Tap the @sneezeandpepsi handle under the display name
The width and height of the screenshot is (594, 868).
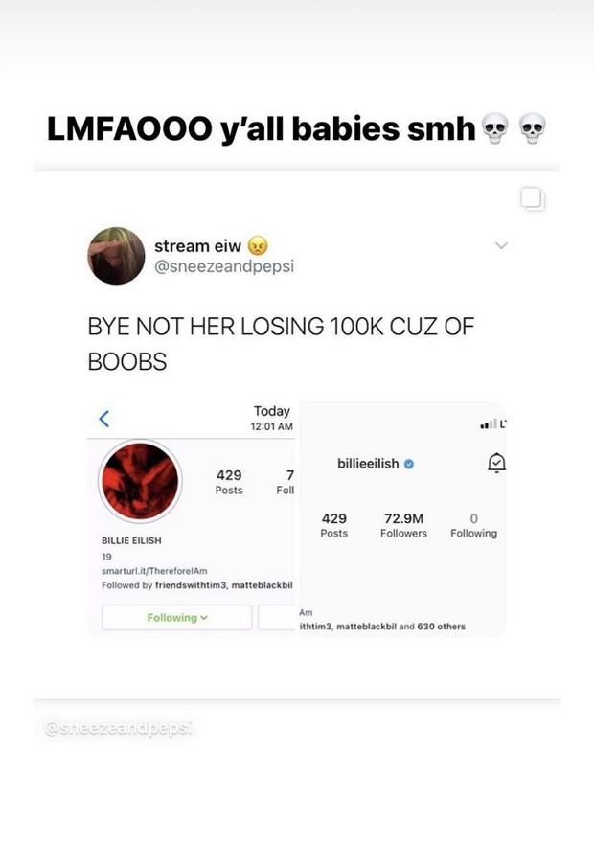224,267
